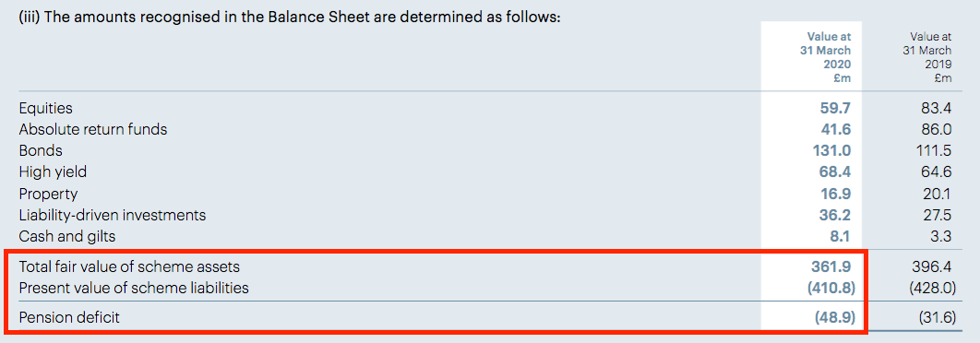The height and width of the screenshot is (343, 980).
Task: Select the 20.1 Property 2019 value
Action: click(937, 194)
